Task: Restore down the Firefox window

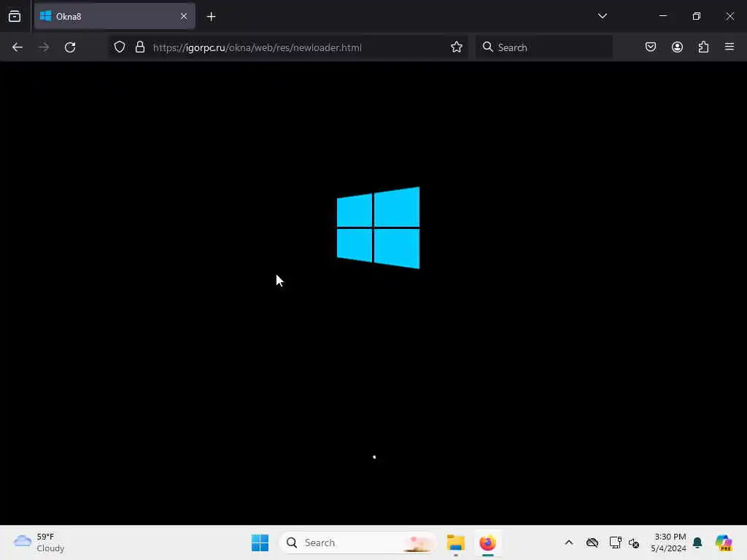Action: click(696, 16)
